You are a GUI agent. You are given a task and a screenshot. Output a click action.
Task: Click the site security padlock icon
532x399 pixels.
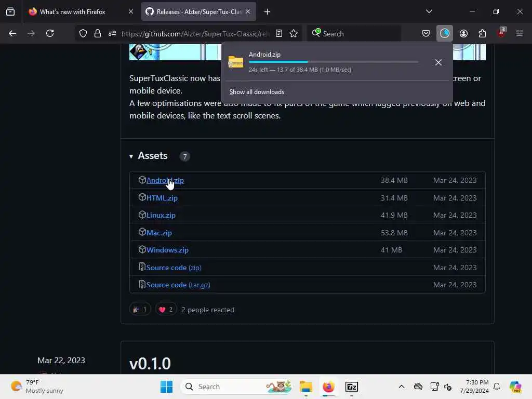(x=98, y=33)
